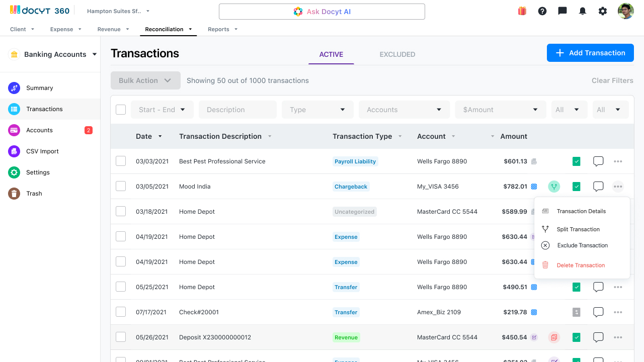Select the Home Depot 03/18/2021 row checkbox
The image size is (644, 362).
[121, 211]
